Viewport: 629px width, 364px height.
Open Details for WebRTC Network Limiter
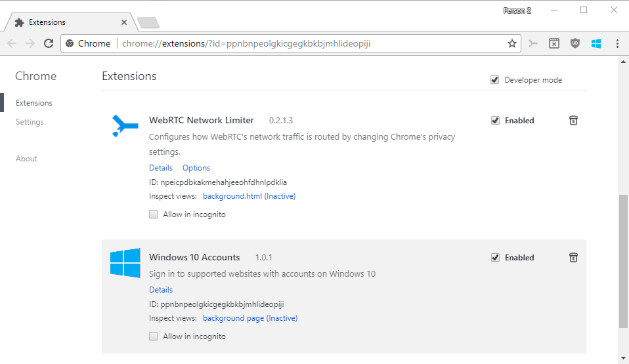click(x=161, y=167)
